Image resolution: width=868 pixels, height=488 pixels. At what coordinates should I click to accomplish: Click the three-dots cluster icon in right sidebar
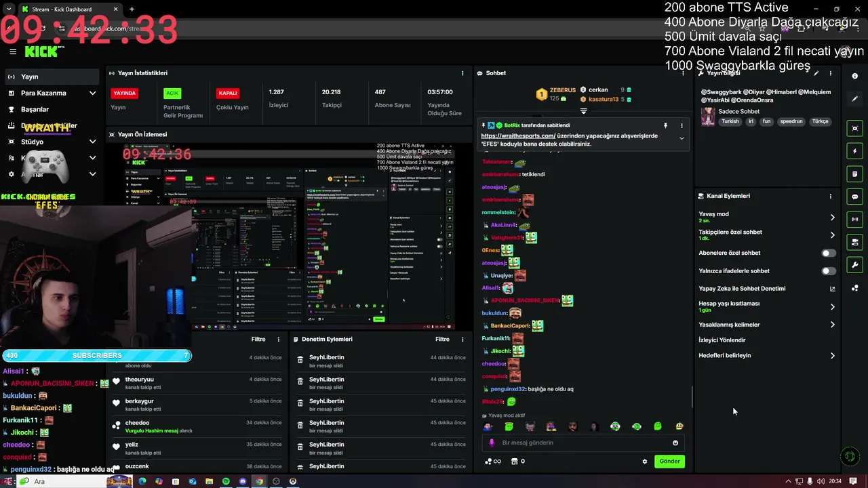(x=855, y=288)
